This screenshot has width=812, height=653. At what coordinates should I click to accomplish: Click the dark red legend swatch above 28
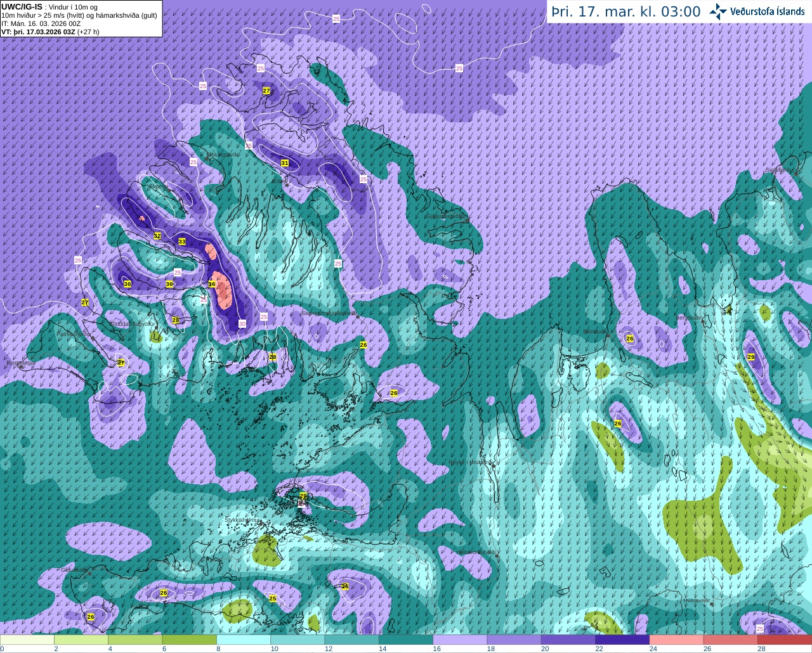pyautogui.click(x=785, y=640)
